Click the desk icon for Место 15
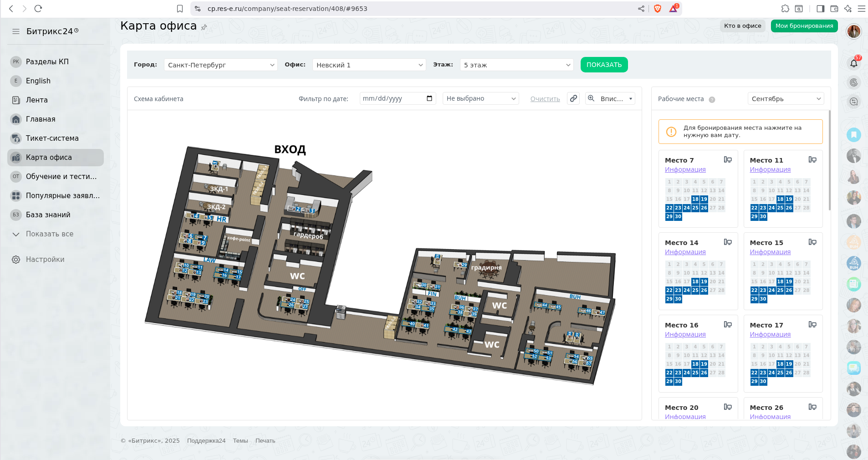The image size is (868, 460). pyautogui.click(x=812, y=242)
